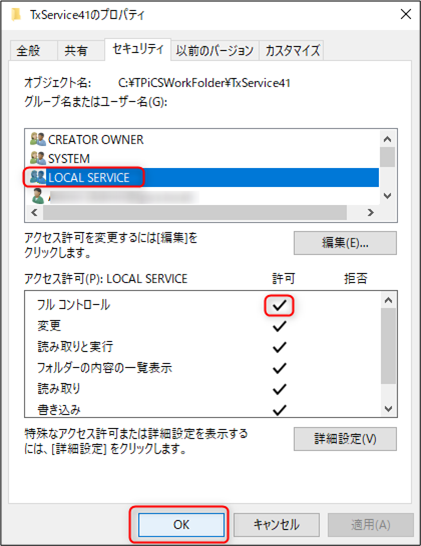Click the 編集(E)... button
Viewport: 421px width, 546px height.
pyautogui.click(x=345, y=243)
